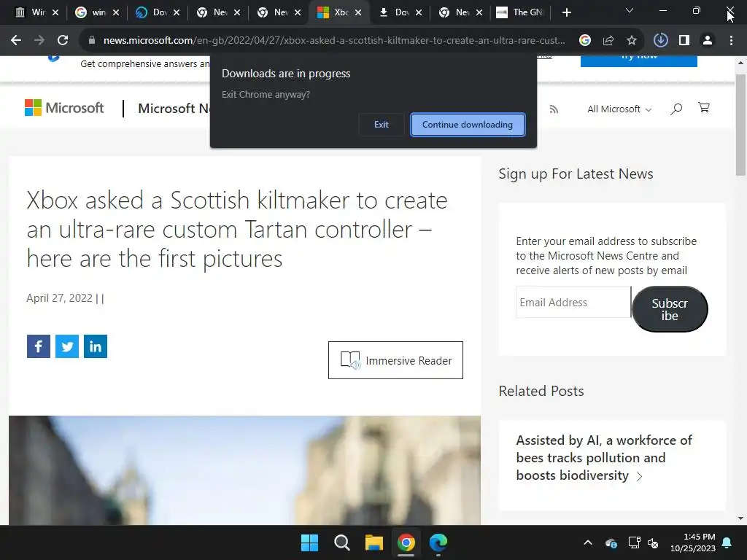Share article on Twitter
This screenshot has height=560, width=747.
(x=67, y=346)
